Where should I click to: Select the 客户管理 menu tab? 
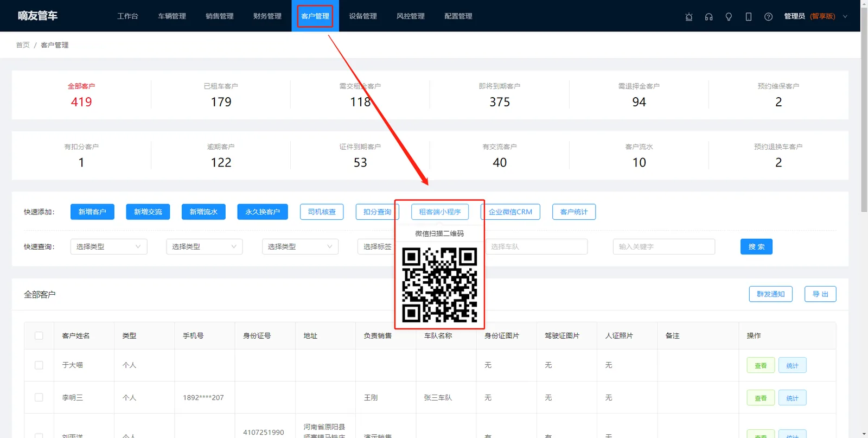(315, 16)
